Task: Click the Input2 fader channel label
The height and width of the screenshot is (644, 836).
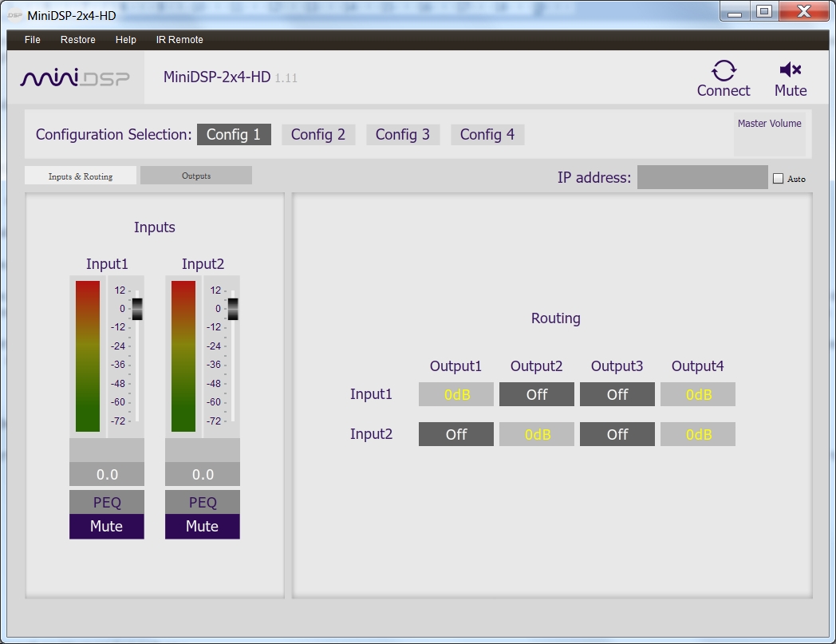Action: tap(203, 264)
